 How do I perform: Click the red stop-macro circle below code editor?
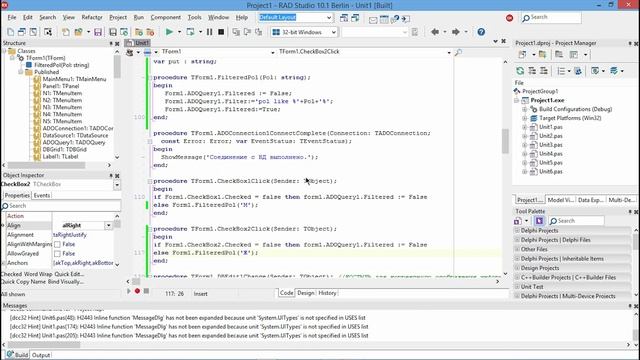(x=137, y=291)
